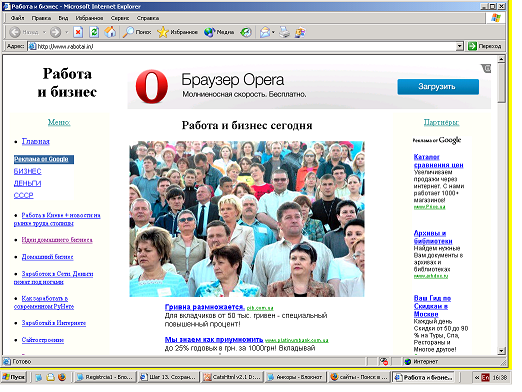Open Каталог сравнения цен ad link
Screen dimensions: 522x392
tap(438, 161)
